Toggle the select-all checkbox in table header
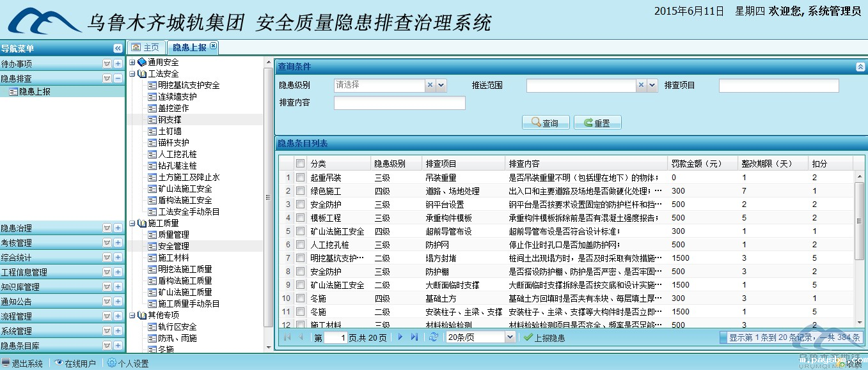This screenshot has height=370, width=868. [300, 164]
